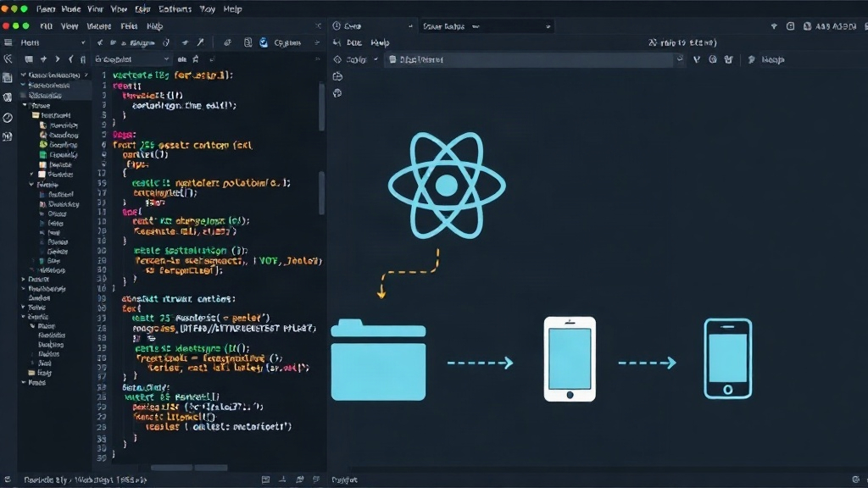Click the speech-bubble panel icon in explorer toolbar
868x488 pixels.
coord(29,59)
